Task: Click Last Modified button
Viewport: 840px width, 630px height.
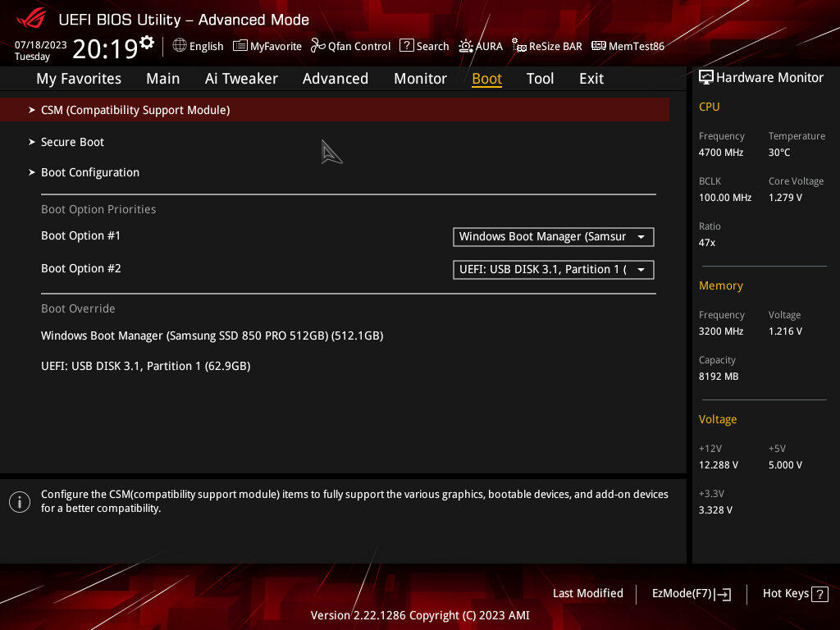Action: pyautogui.click(x=587, y=594)
